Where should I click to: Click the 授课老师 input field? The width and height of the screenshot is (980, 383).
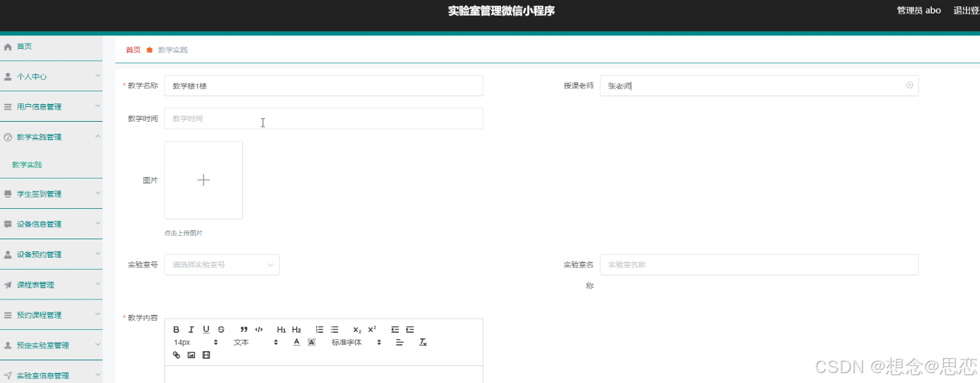759,86
